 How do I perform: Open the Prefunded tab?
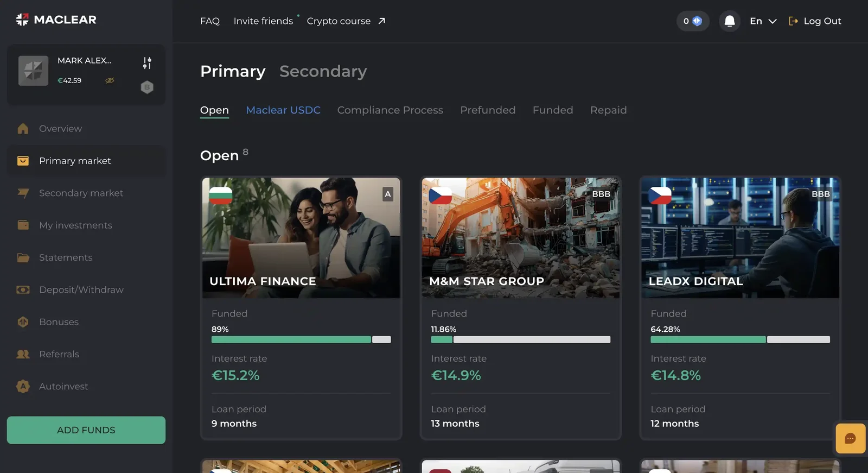pos(488,110)
